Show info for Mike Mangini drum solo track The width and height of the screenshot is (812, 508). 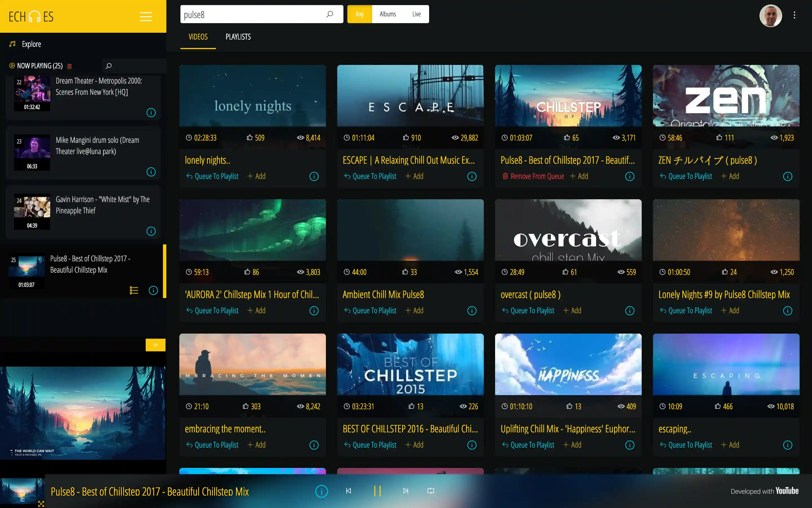point(151,172)
